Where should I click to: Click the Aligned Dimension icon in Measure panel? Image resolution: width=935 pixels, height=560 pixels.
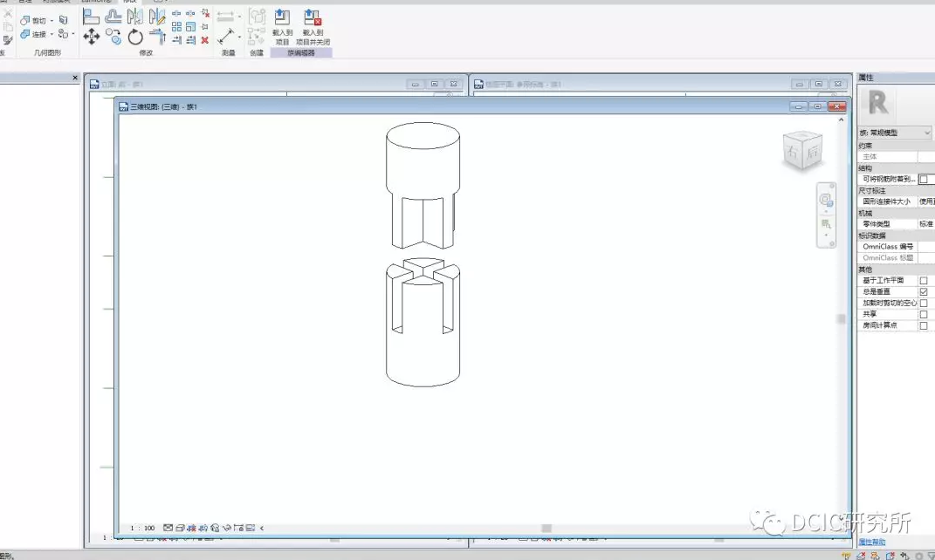(226, 37)
